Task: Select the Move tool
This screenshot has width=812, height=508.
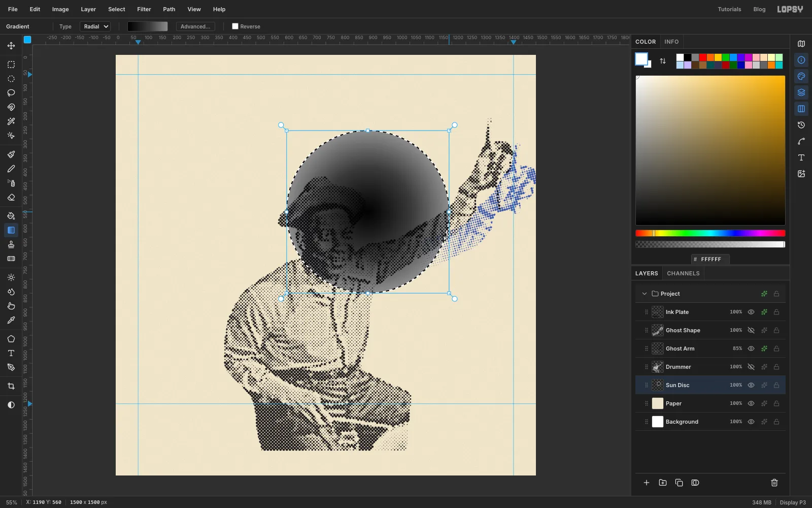Action: [11, 46]
